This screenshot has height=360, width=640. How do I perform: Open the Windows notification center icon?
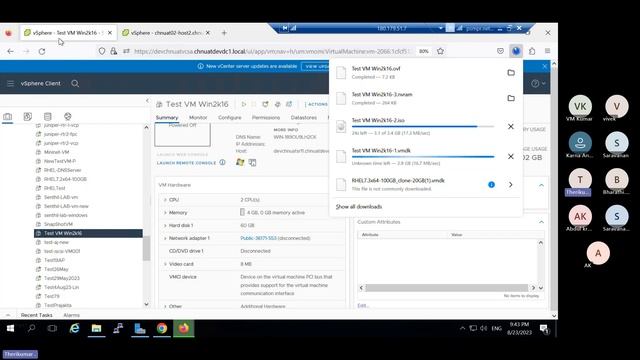coord(544,329)
